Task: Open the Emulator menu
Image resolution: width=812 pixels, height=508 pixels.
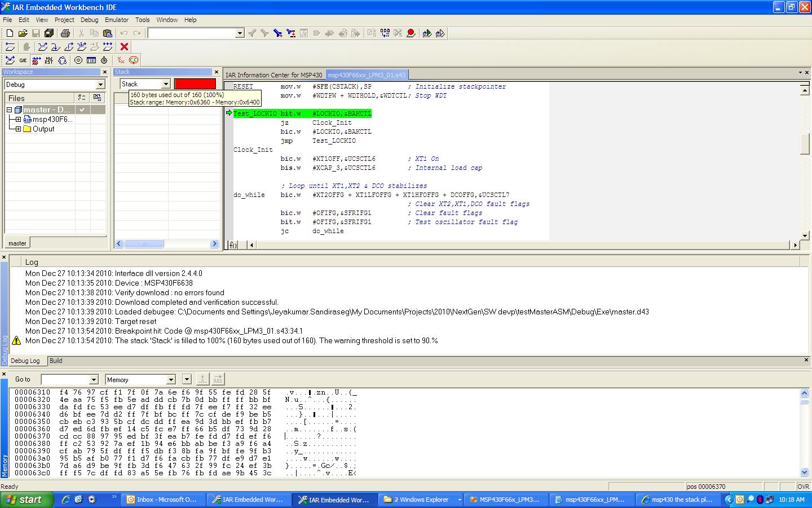Action: tap(117, 20)
